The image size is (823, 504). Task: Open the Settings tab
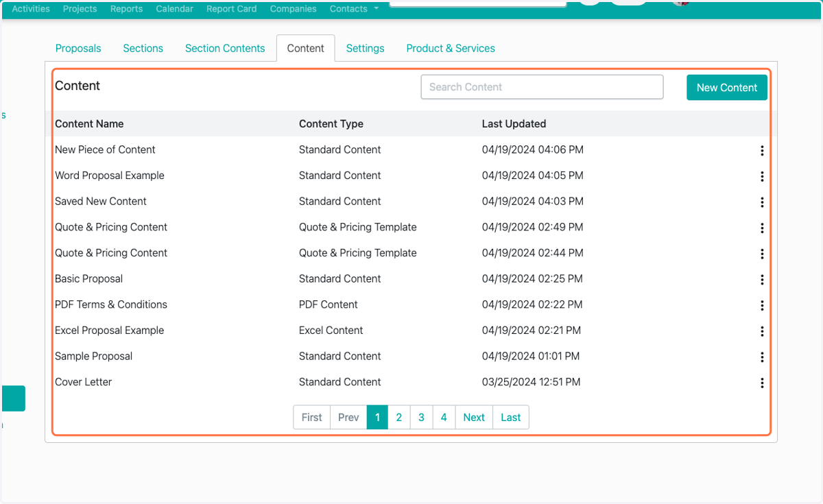coord(365,48)
